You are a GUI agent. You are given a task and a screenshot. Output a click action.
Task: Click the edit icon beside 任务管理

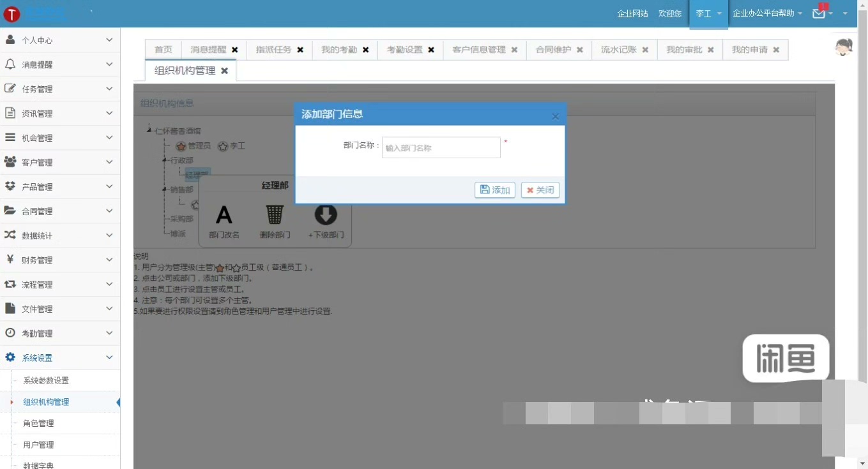click(10, 89)
